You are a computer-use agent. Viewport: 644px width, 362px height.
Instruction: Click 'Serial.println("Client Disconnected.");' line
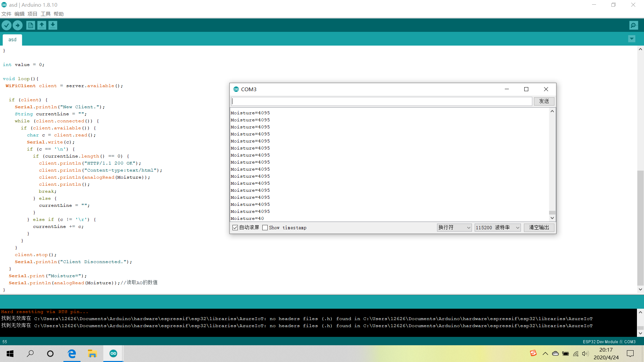(x=73, y=262)
